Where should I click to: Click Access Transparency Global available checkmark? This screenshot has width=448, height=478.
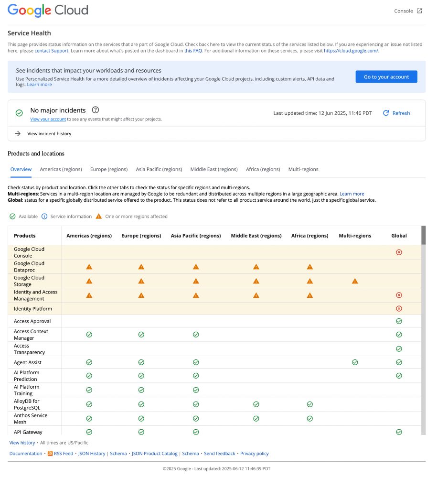pos(399,349)
